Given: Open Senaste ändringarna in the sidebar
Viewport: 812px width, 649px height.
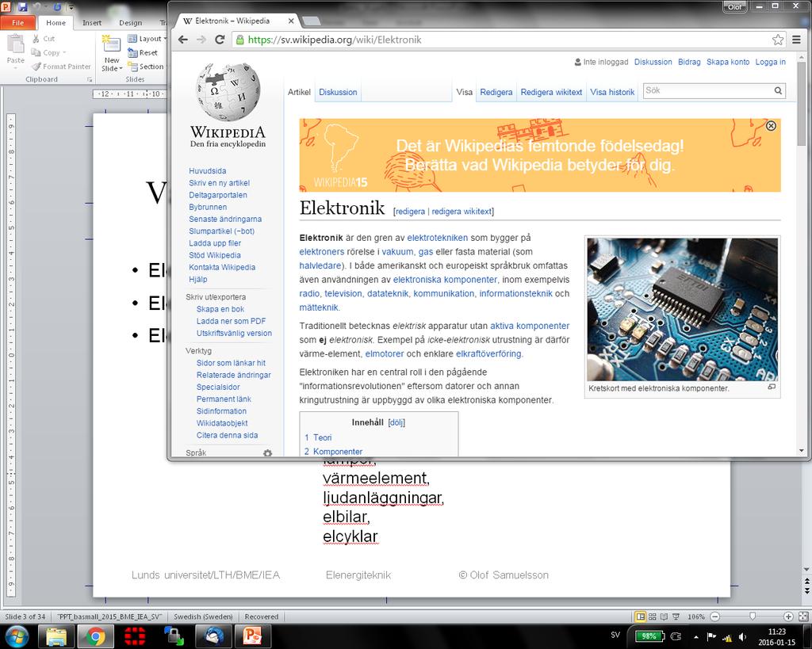Looking at the screenshot, I should [225, 219].
